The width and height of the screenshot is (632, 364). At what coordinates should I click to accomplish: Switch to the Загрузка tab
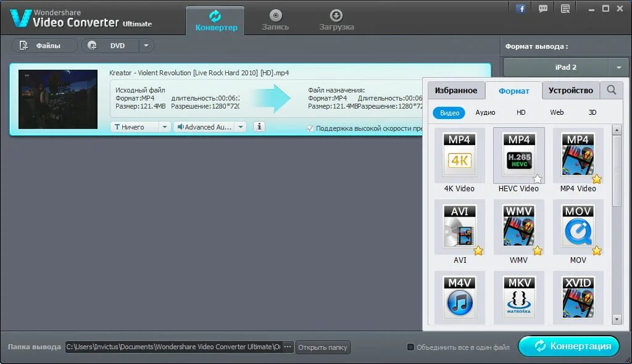[336, 21]
